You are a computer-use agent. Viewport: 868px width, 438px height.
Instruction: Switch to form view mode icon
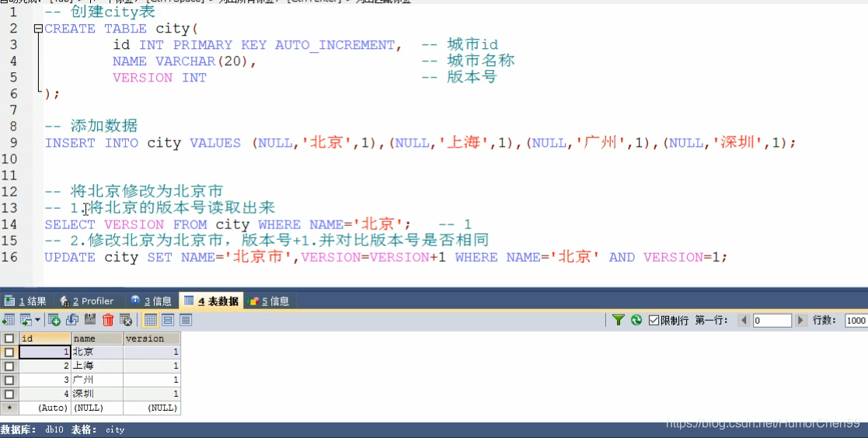pos(169,320)
